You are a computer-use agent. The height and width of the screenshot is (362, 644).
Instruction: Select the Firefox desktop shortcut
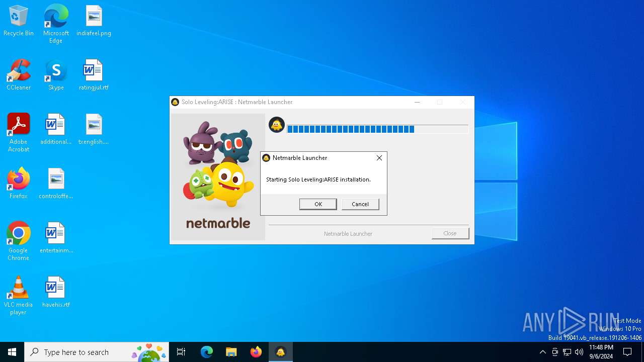click(19, 184)
